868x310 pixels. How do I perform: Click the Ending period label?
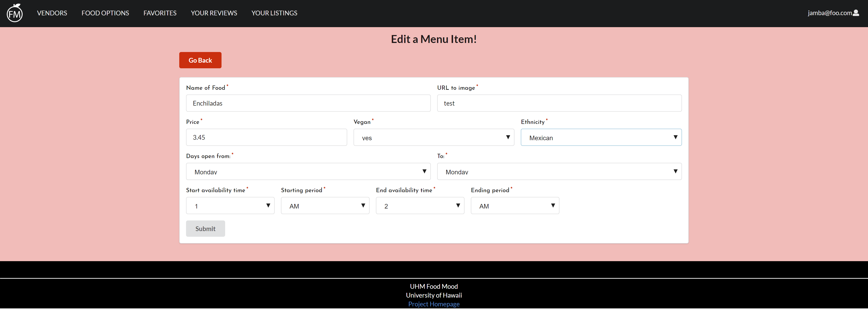pos(490,190)
